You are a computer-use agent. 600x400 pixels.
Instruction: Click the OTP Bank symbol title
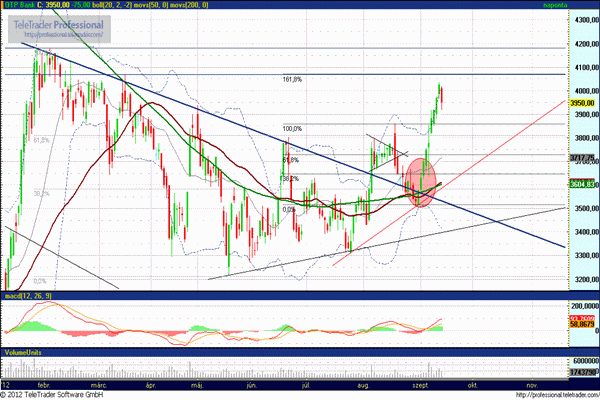click(22, 5)
